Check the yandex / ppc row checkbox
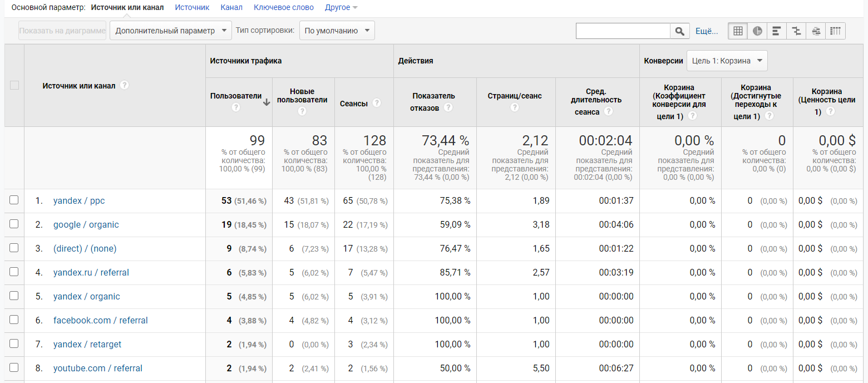 pos(14,200)
